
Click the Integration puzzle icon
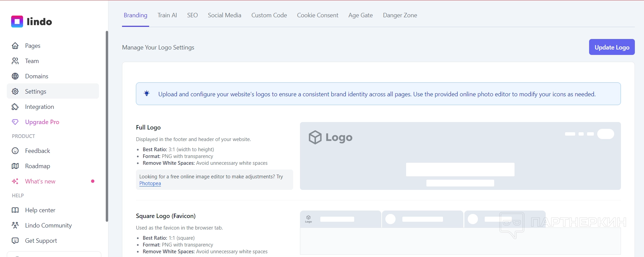pos(15,107)
